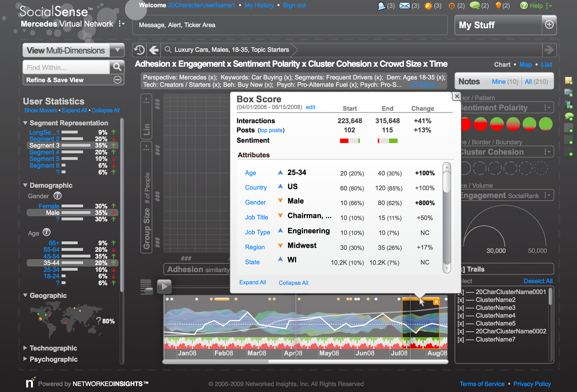
Task: Close the orange timeline selection
Action: pyautogui.click(x=436, y=302)
